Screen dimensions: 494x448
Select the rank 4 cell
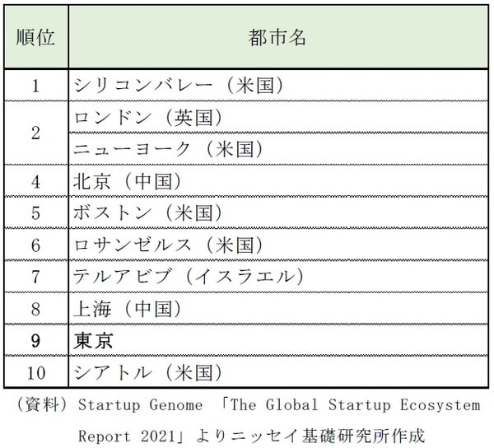(x=35, y=180)
